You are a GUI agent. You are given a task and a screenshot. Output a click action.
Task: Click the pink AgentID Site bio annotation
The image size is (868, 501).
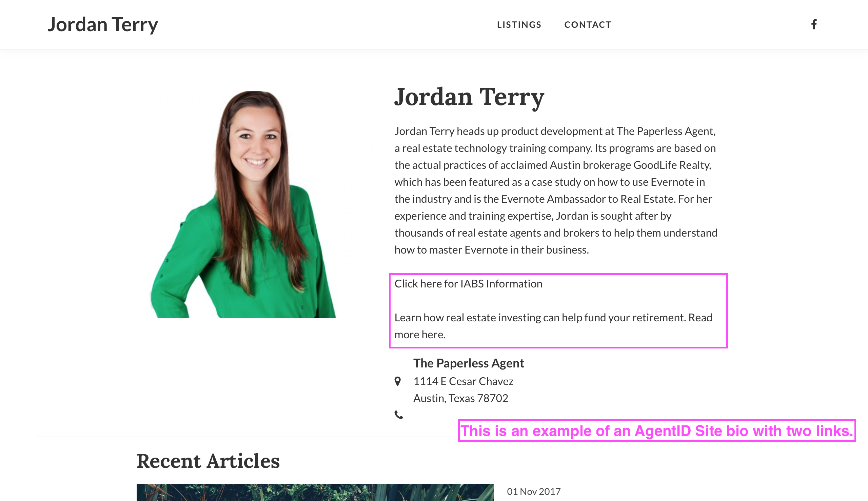point(657,431)
